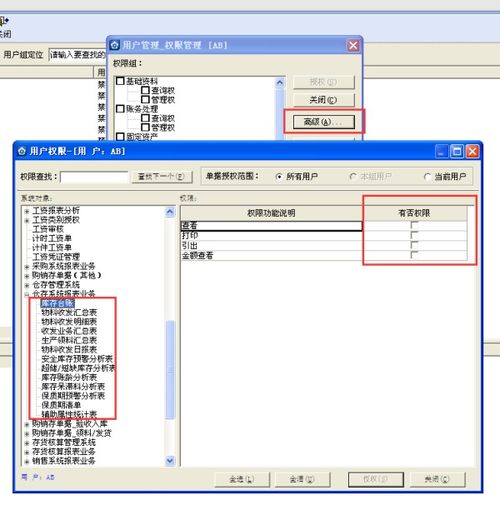Viewport: 500px width, 510px height.
Task: Click the 有否权限 column header
Action: [x=414, y=213]
